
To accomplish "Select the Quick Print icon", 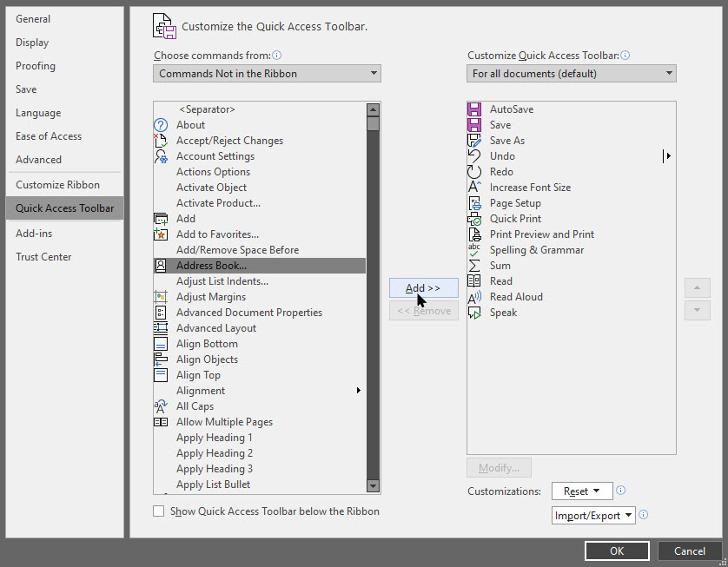I will coord(474,219).
